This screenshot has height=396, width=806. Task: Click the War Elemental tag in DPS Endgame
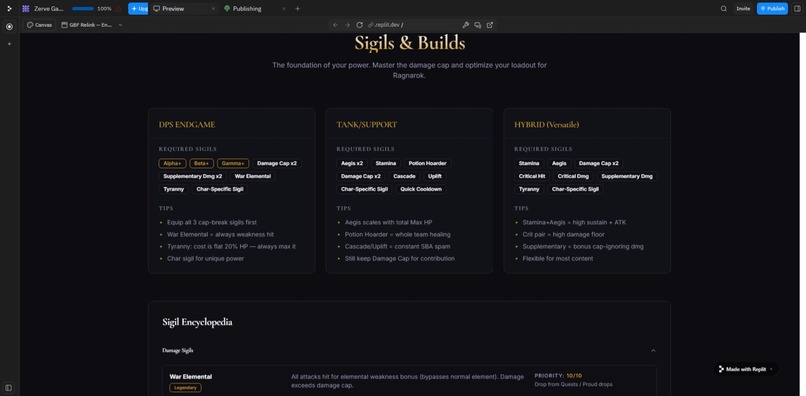pos(252,176)
